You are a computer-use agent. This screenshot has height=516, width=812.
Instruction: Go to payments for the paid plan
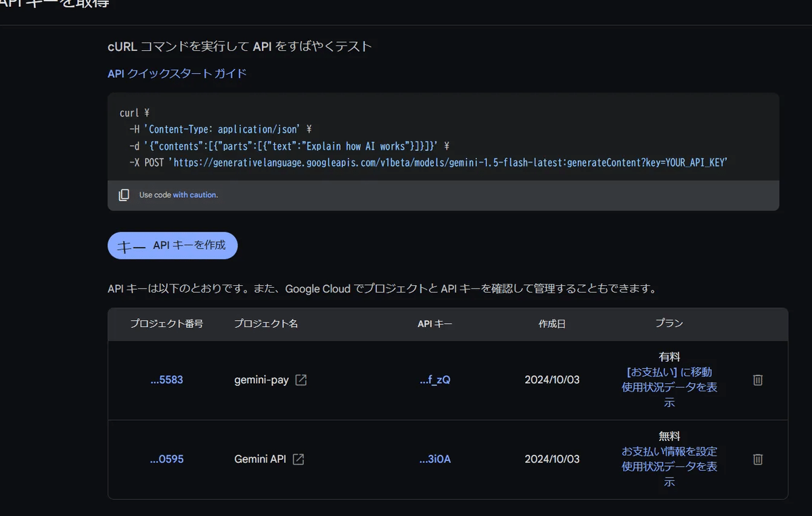click(x=669, y=372)
